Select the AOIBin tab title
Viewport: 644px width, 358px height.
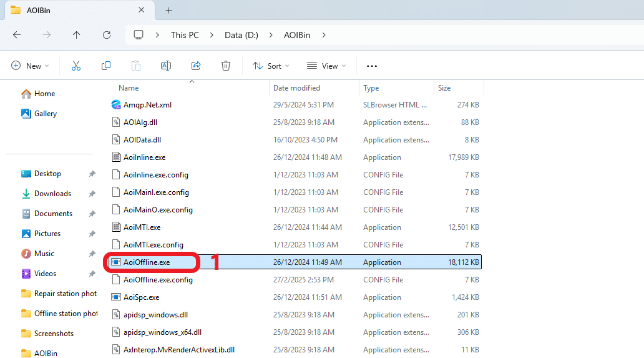[39, 10]
